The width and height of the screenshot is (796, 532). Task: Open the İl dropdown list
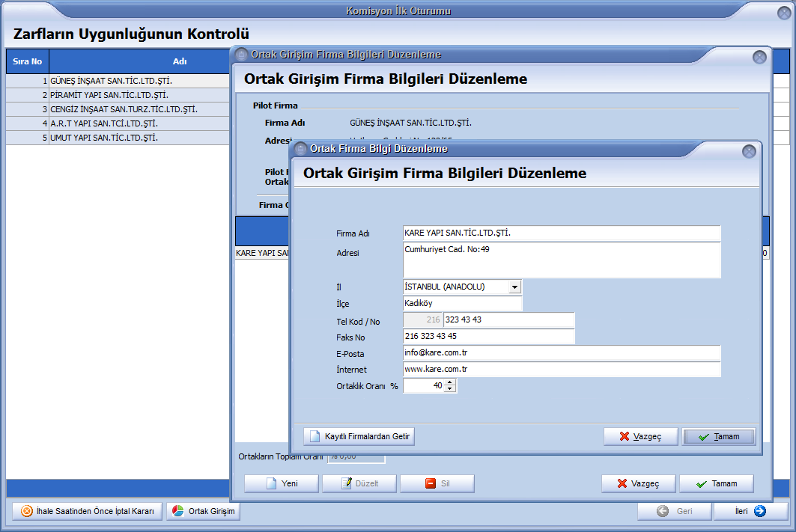click(x=514, y=287)
